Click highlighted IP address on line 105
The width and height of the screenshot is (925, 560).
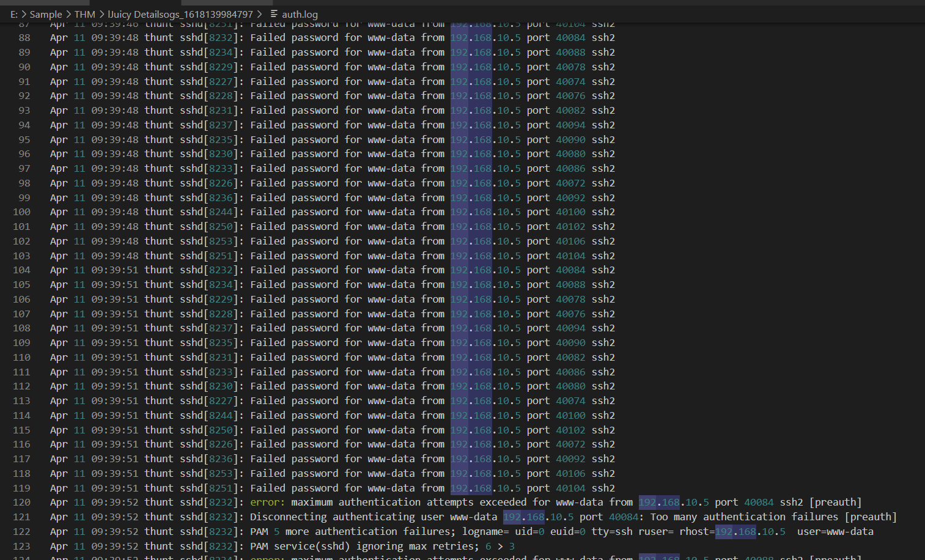point(485,285)
